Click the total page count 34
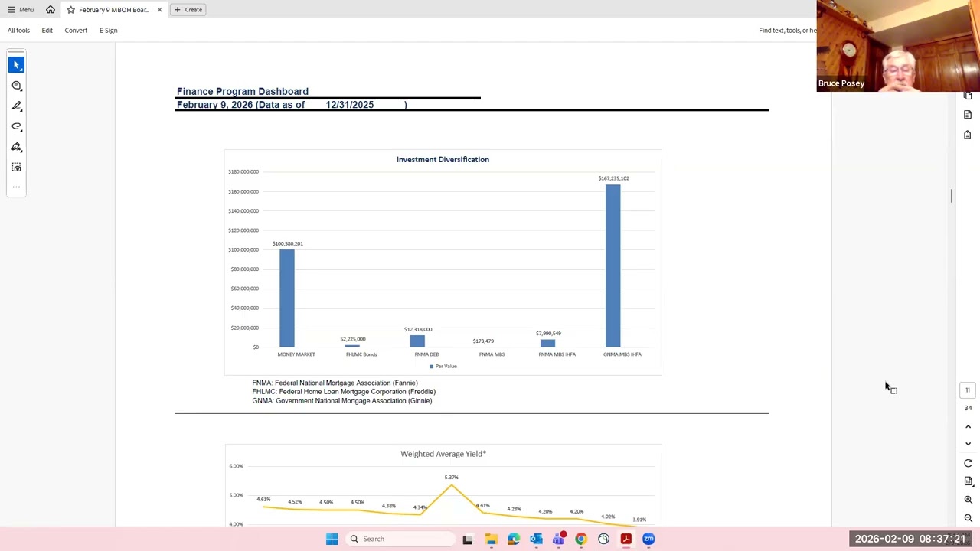The height and width of the screenshot is (551, 980). click(968, 408)
